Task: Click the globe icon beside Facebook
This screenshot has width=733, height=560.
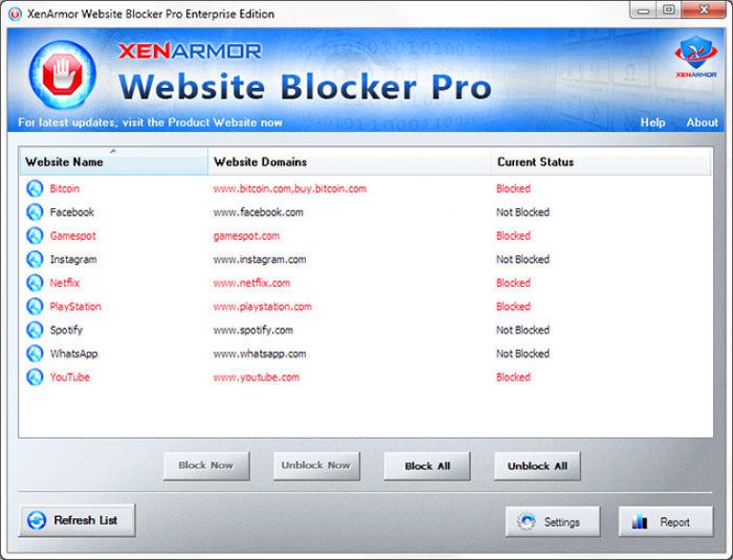Action: tap(34, 212)
